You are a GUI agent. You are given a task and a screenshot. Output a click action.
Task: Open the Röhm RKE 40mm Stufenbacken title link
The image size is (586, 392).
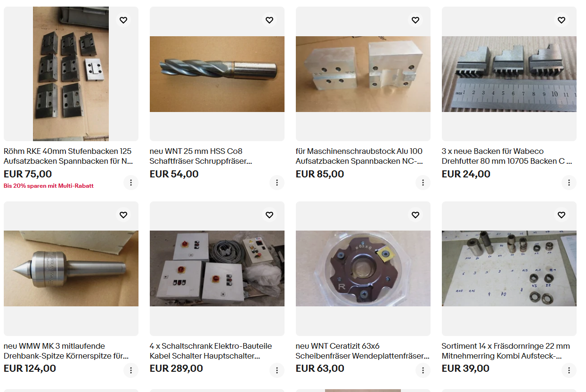[x=68, y=156]
